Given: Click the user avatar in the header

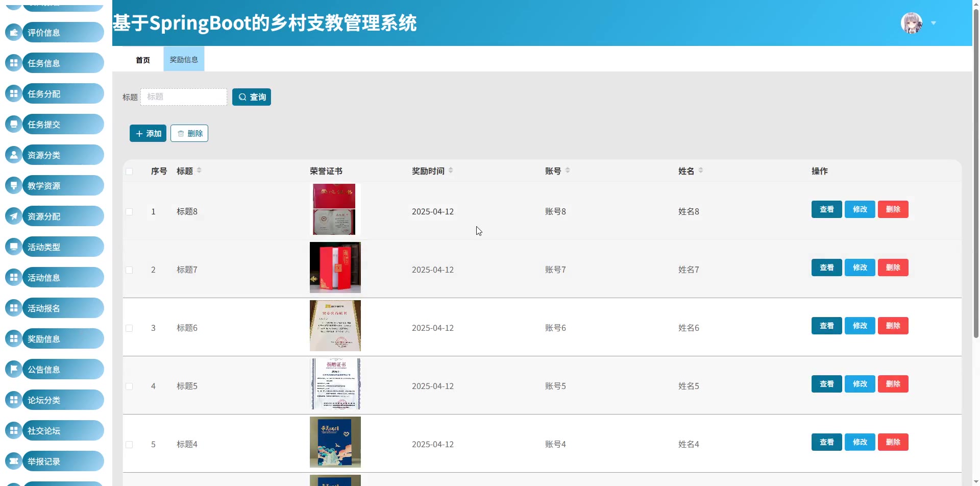Looking at the screenshot, I should coord(912,23).
